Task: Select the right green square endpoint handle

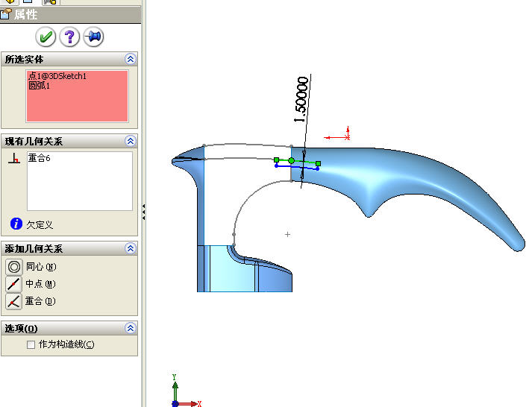Action: pos(318,164)
